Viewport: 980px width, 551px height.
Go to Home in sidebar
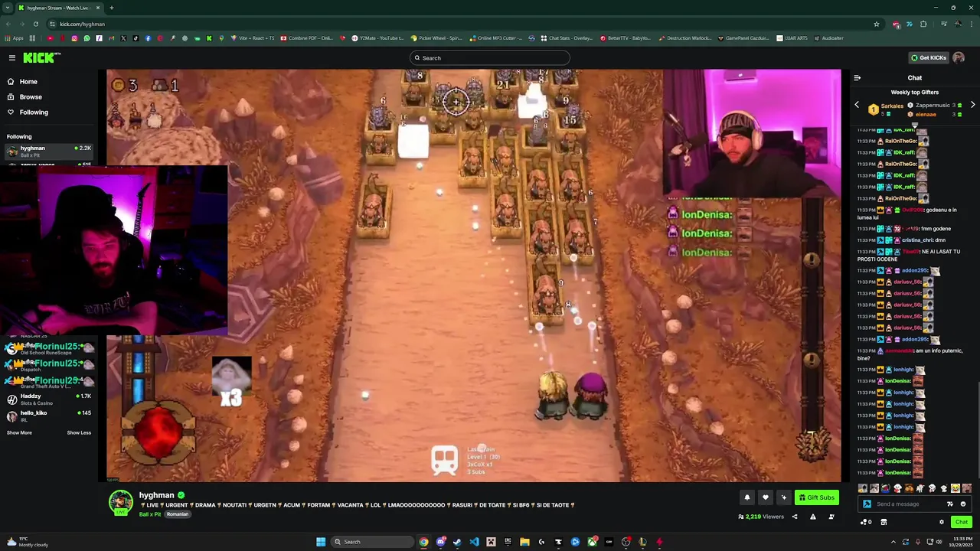coord(28,81)
